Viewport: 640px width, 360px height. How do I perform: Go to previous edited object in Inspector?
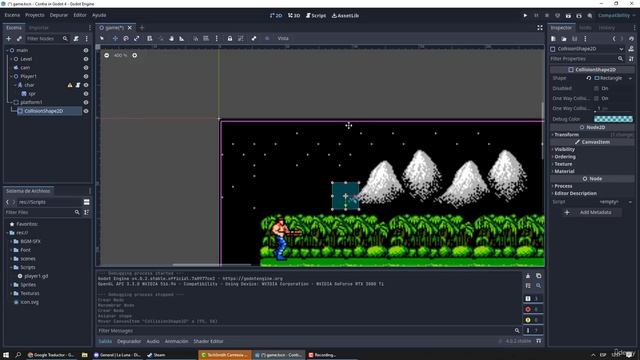pyautogui.click(x=614, y=39)
